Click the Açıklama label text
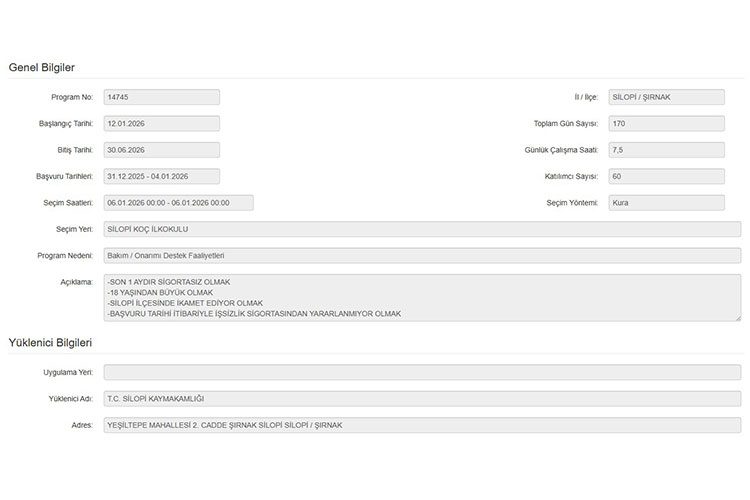 tap(76, 281)
